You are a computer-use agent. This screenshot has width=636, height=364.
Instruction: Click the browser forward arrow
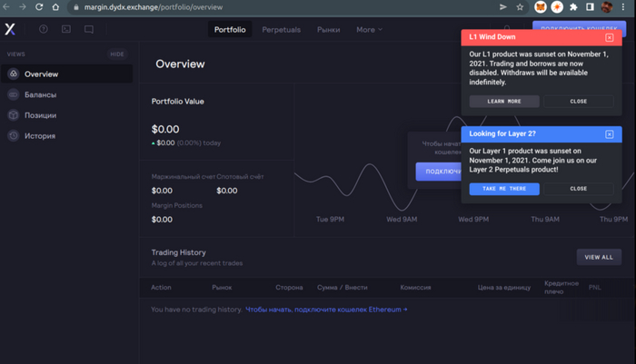click(23, 7)
